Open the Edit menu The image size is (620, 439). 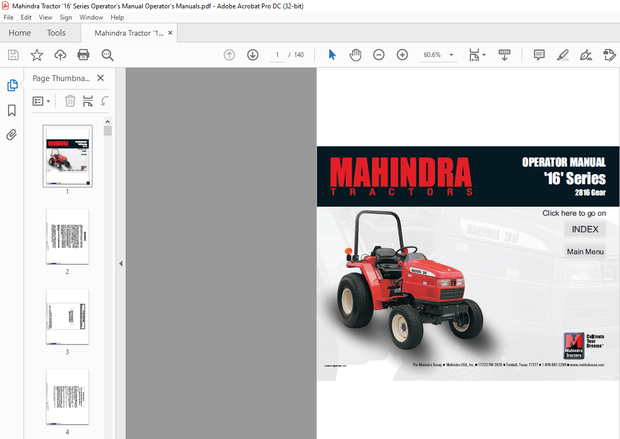point(26,17)
